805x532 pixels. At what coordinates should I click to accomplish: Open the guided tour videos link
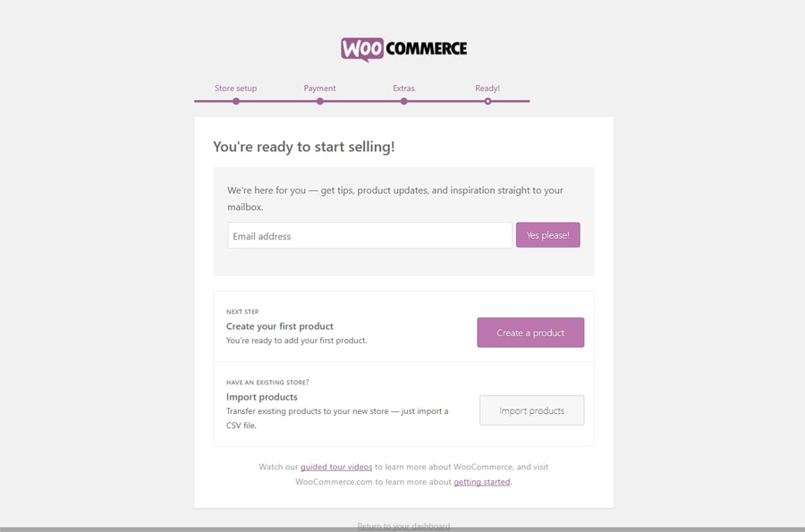click(x=336, y=467)
